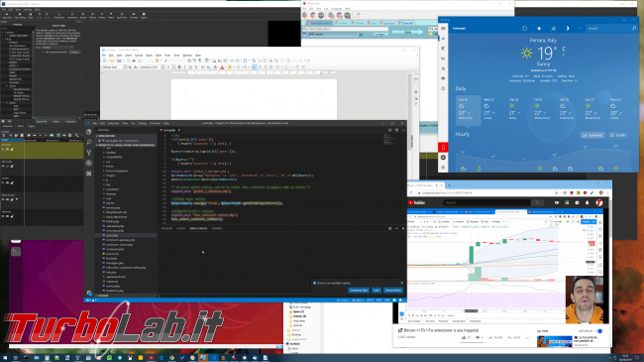This screenshot has height=362, width=644.
Task: Select Summary view for Weather hourly
Action: (x=592, y=135)
